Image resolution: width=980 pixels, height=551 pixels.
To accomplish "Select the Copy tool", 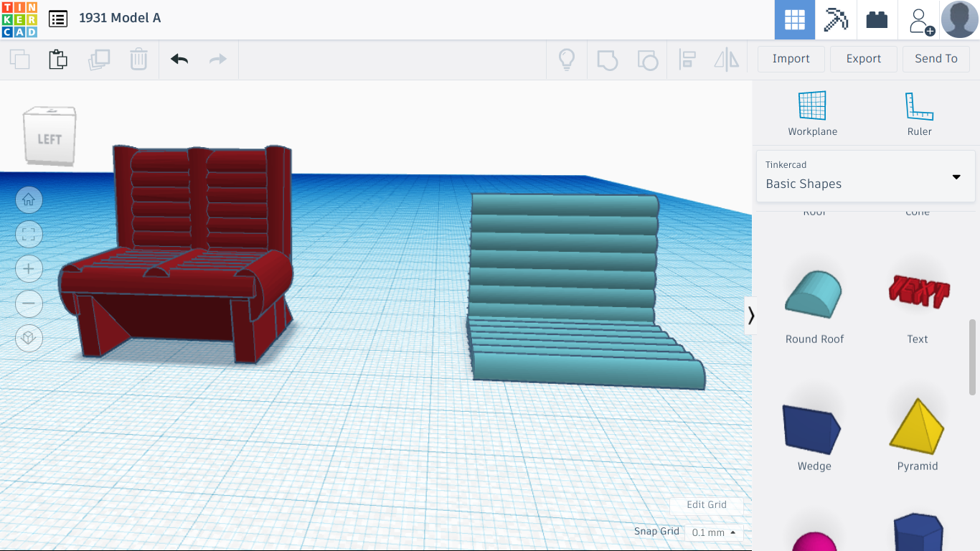I will tap(19, 59).
